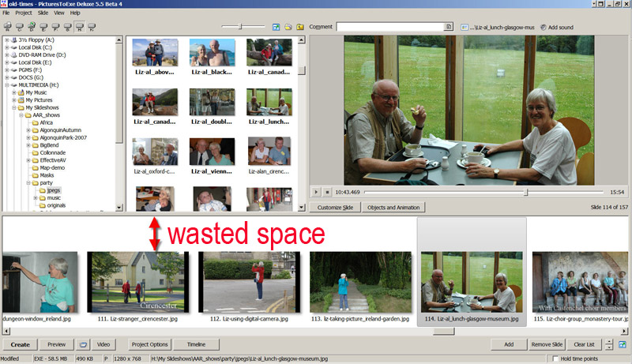The image size is (632, 364).
Task: Expand the Local Disk (C:) tree node
Action: 7,48
